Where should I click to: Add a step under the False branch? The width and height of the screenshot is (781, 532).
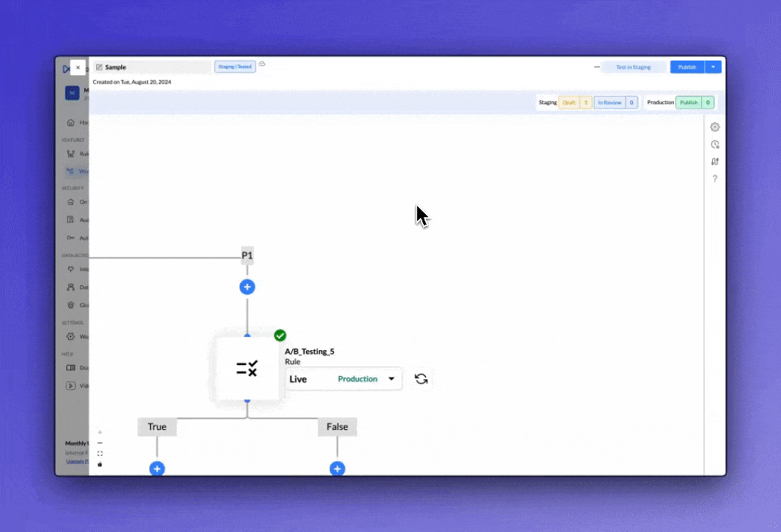[x=337, y=468]
